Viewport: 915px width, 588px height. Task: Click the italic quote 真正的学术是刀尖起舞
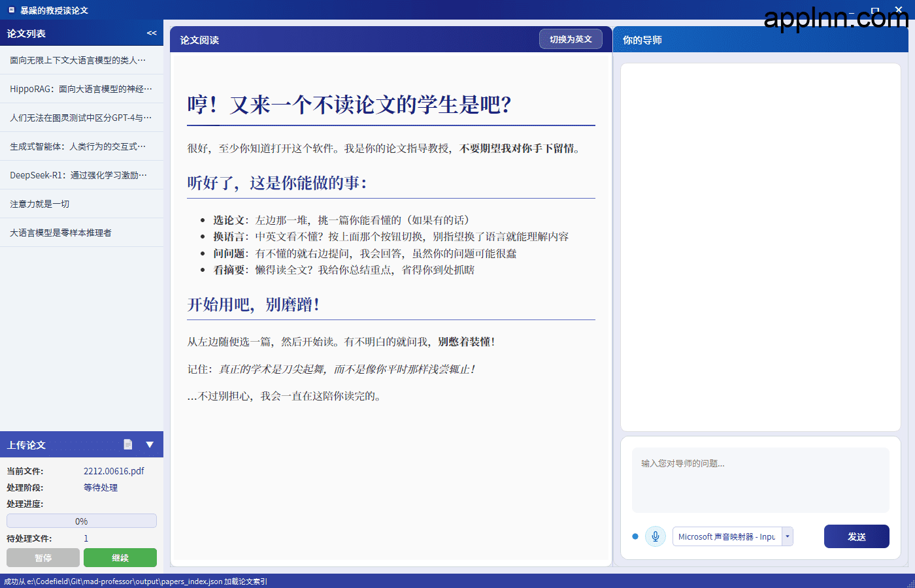(x=346, y=369)
